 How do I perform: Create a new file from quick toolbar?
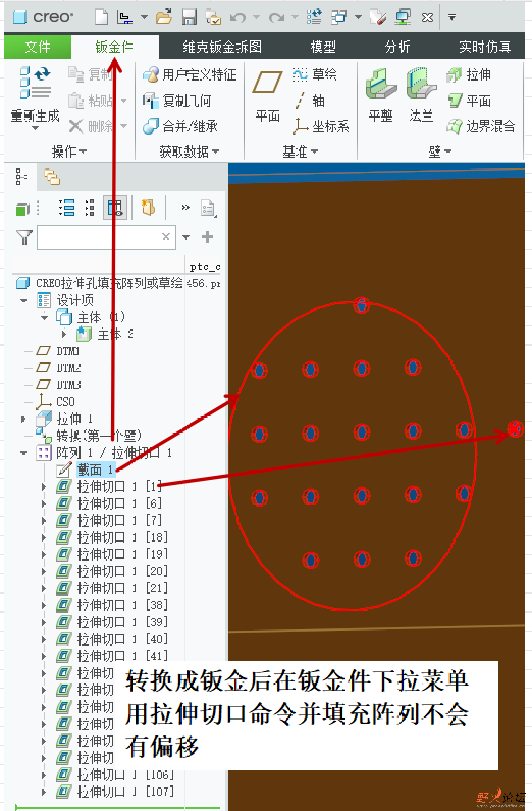[x=101, y=17]
